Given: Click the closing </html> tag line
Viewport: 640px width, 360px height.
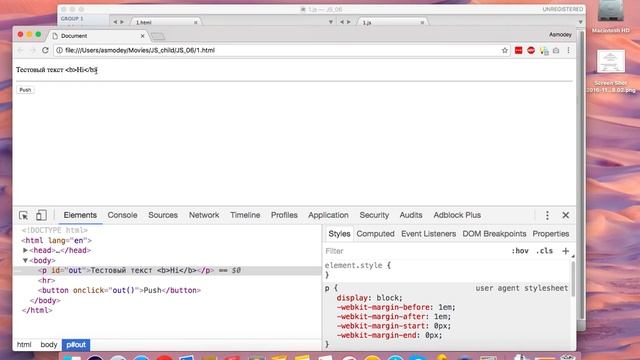Looking at the screenshot, I should click(x=37, y=310).
